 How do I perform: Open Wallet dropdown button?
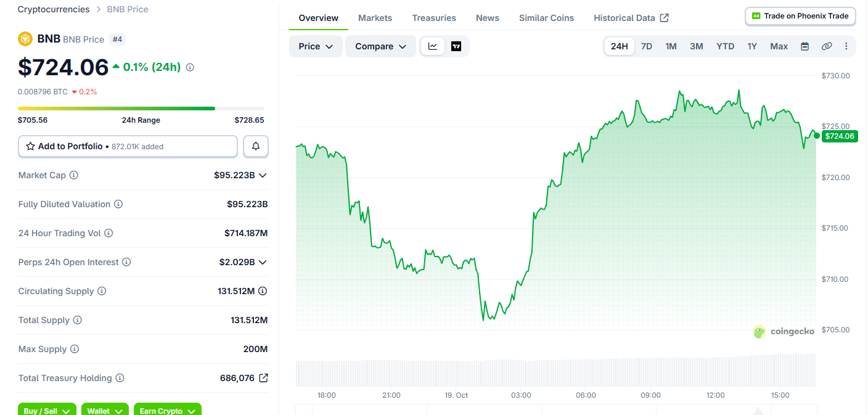105,410
